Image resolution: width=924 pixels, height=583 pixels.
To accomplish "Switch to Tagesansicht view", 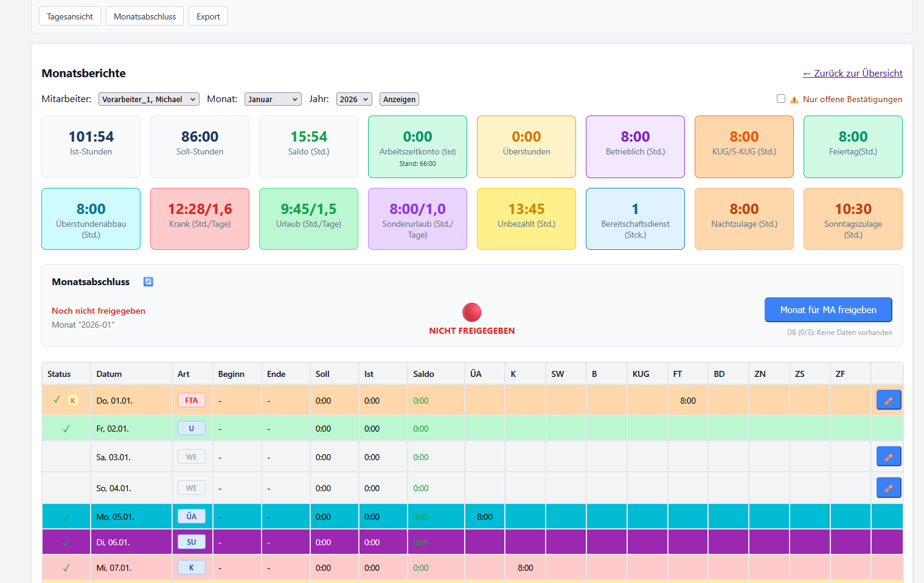I will pos(70,16).
